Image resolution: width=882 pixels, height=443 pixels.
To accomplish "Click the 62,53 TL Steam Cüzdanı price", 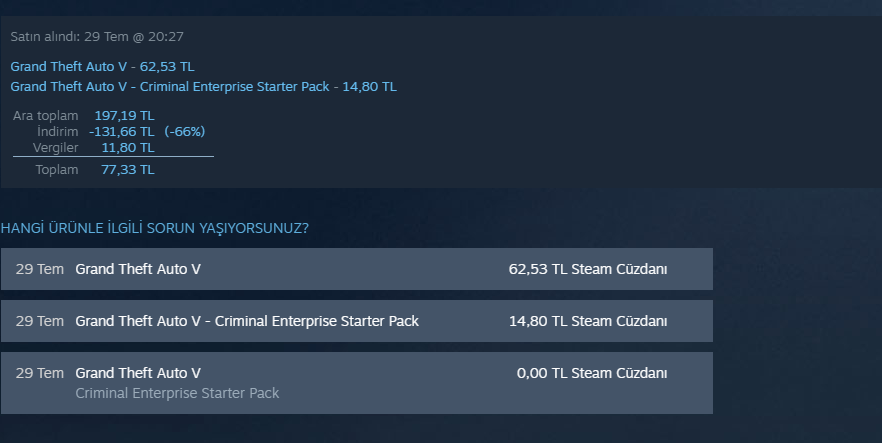I will tap(587, 269).
